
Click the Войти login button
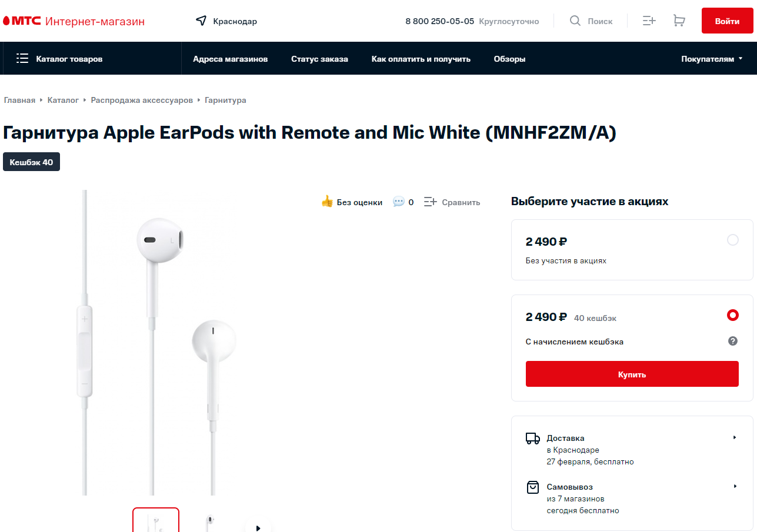pos(727,21)
